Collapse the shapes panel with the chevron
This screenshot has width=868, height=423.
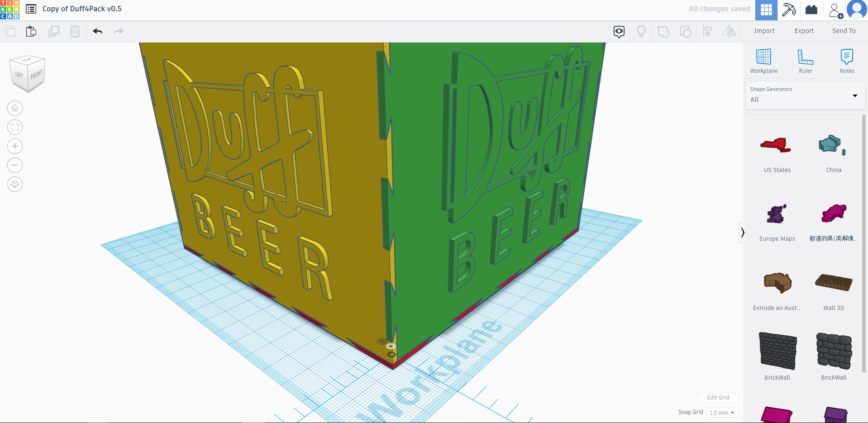coord(743,232)
